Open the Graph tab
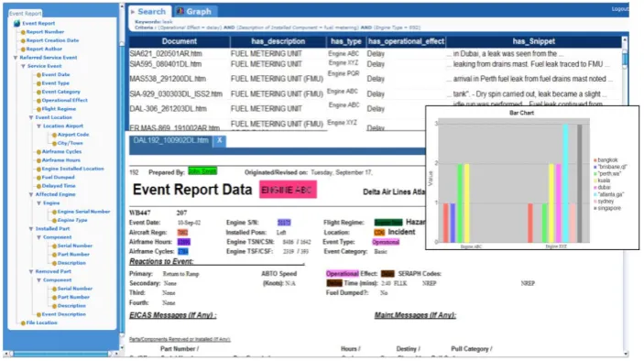 pos(194,12)
